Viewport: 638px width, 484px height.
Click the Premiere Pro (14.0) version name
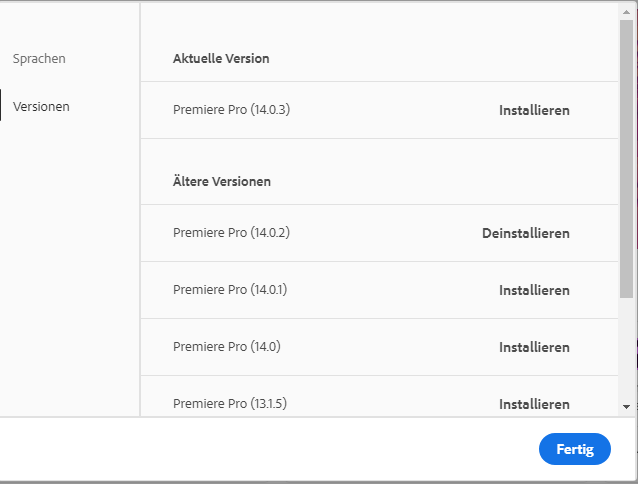(x=226, y=347)
